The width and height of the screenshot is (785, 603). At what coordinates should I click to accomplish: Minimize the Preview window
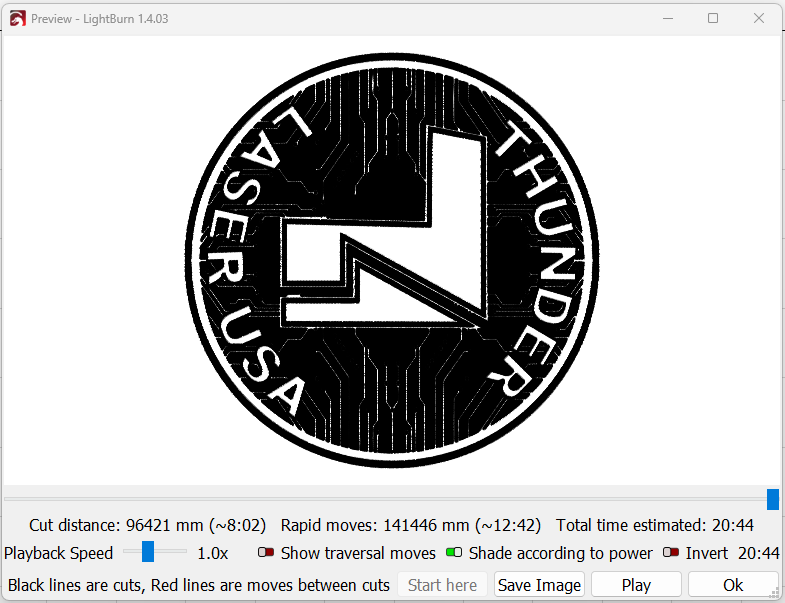(668, 19)
